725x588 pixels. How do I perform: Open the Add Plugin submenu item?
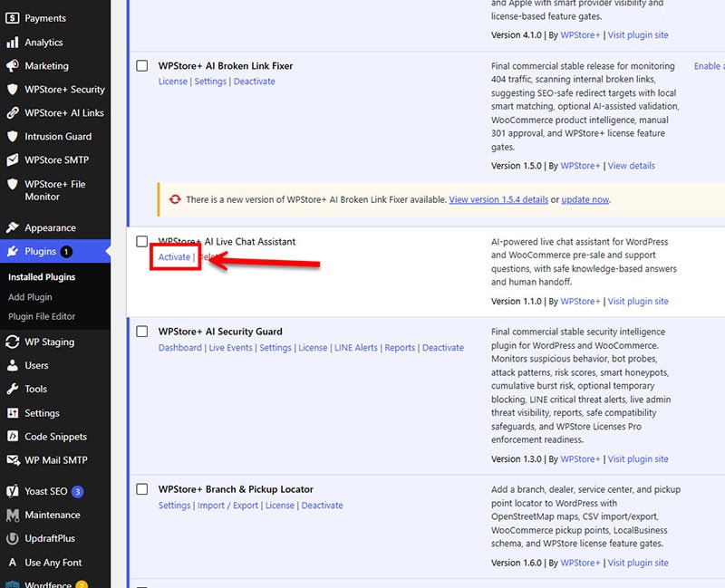point(30,297)
